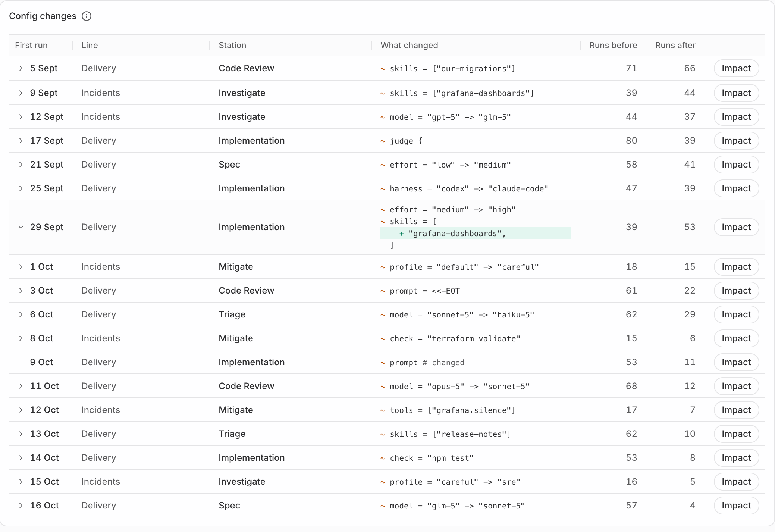Click tools = ["grafana.silence"] text
This screenshot has height=532, width=775.
click(452, 410)
